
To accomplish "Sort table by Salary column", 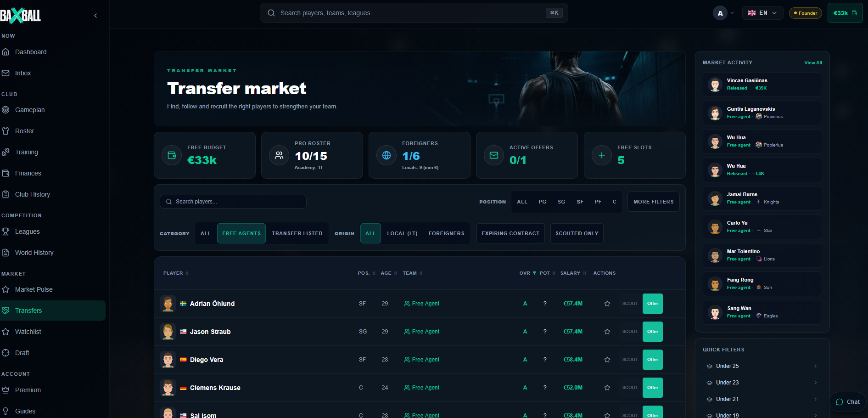I will (x=573, y=273).
